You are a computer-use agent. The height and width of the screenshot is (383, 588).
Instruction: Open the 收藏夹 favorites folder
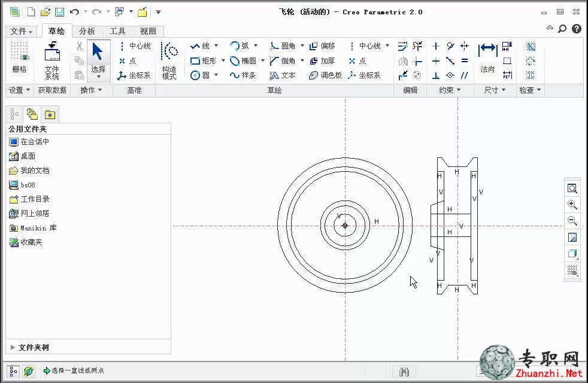tap(26, 242)
